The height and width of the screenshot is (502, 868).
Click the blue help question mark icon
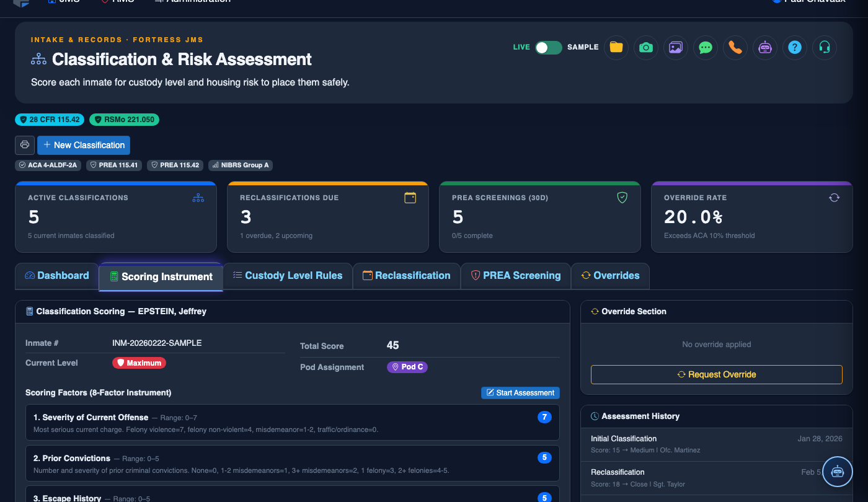795,48
